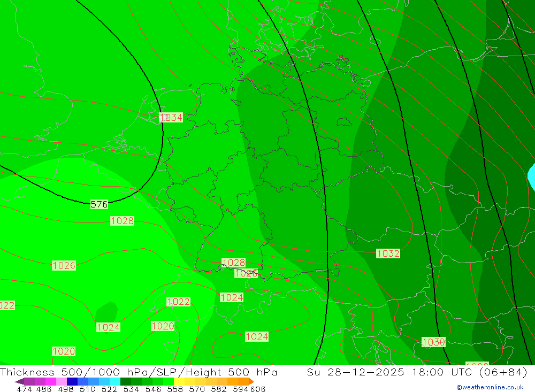This screenshot has width=535, height=392.
Task: Pick the orange arrow end of the legend
Action: (x=251, y=381)
